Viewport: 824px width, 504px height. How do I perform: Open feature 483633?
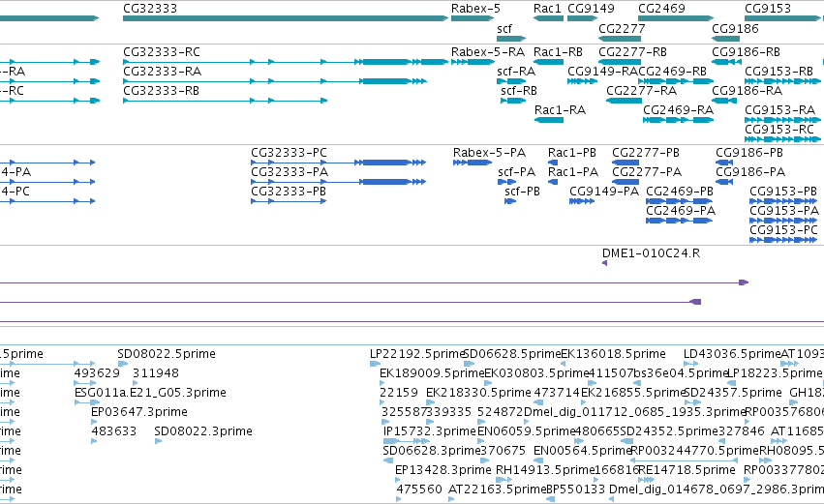point(94,441)
